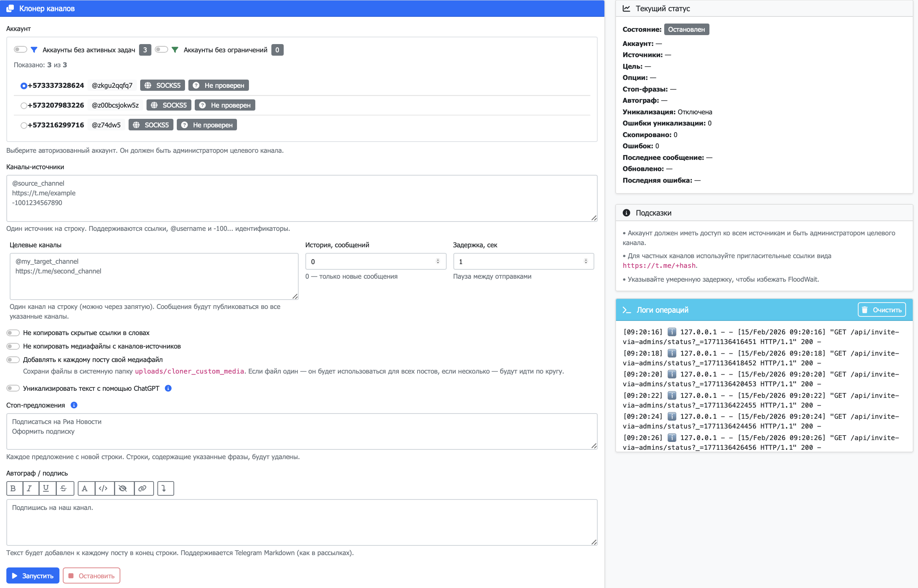Click the strikethrough formatting icon
The width and height of the screenshot is (918, 588).
click(x=64, y=488)
